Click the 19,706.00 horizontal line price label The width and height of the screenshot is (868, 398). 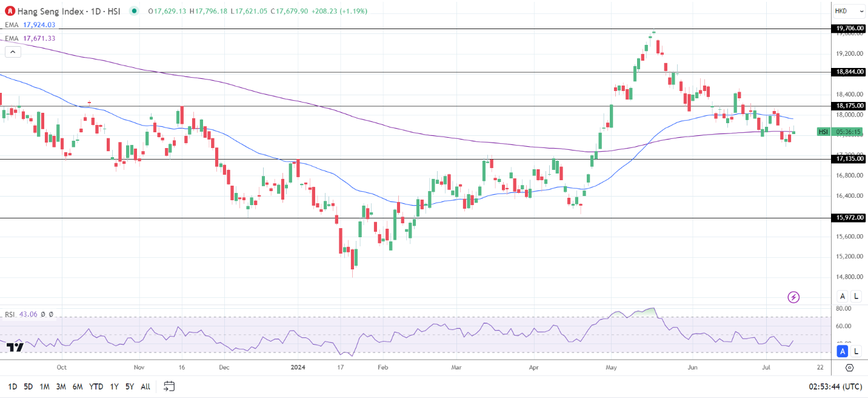[x=849, y=29]
